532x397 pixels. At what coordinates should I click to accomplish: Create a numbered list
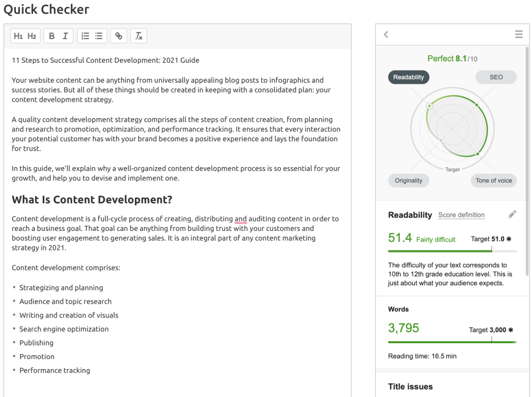tap(85, 36)
